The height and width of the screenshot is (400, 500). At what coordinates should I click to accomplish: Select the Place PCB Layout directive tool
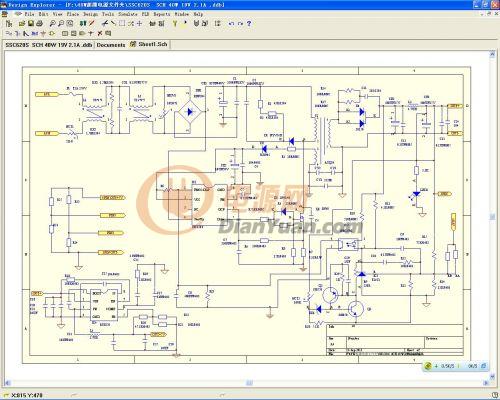[x=108, y=33]
